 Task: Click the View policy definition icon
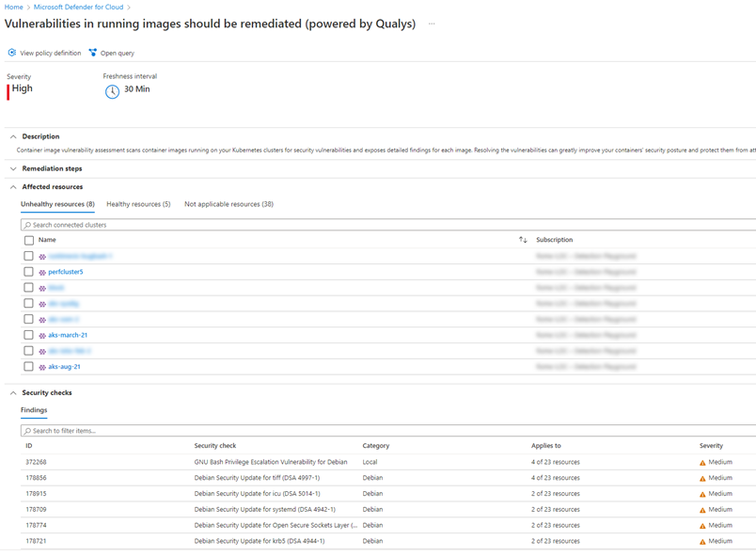pyautogui.click(x=12, y=53)
